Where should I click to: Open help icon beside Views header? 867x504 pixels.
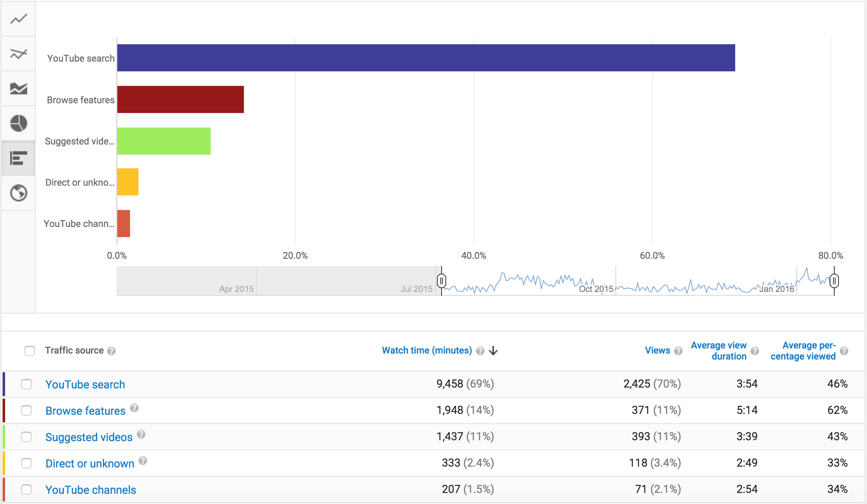[x=678, y=351]
